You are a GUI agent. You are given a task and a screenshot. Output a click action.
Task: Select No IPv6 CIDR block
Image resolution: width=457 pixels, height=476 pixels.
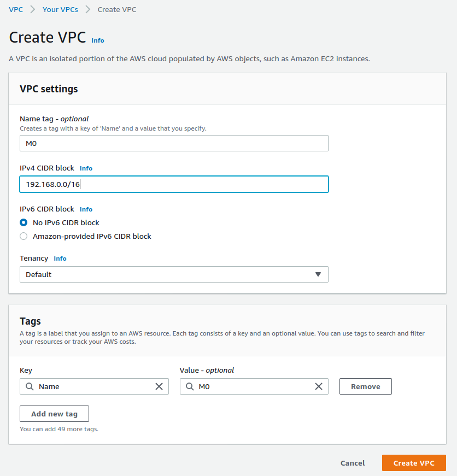[x=22, y=222]
